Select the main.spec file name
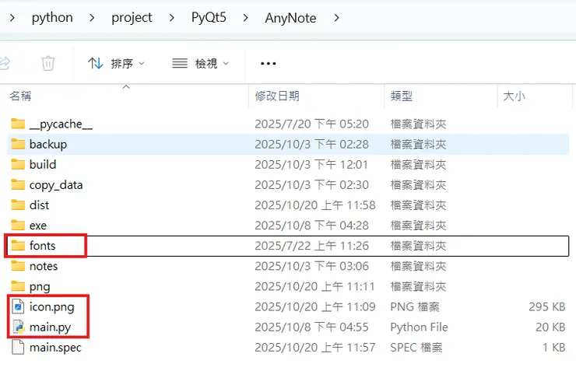Viewport: 576px width, 392px height. [55, 348]
